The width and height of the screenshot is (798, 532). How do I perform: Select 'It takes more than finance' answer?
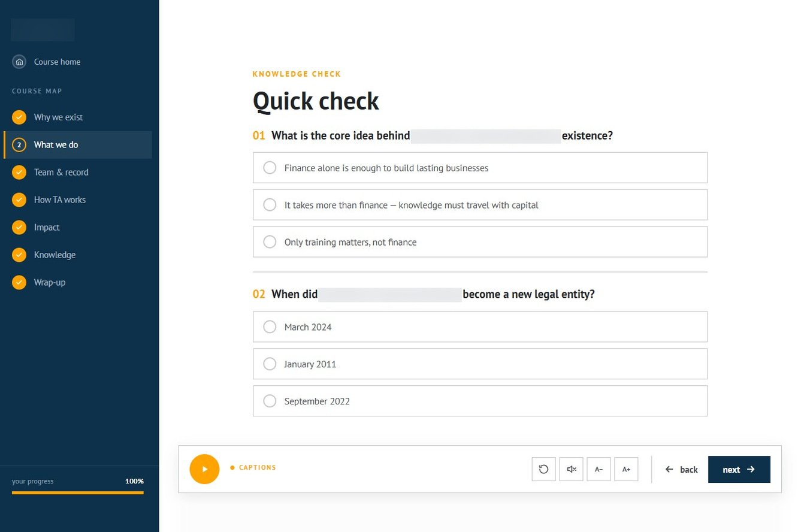[480, 205]
